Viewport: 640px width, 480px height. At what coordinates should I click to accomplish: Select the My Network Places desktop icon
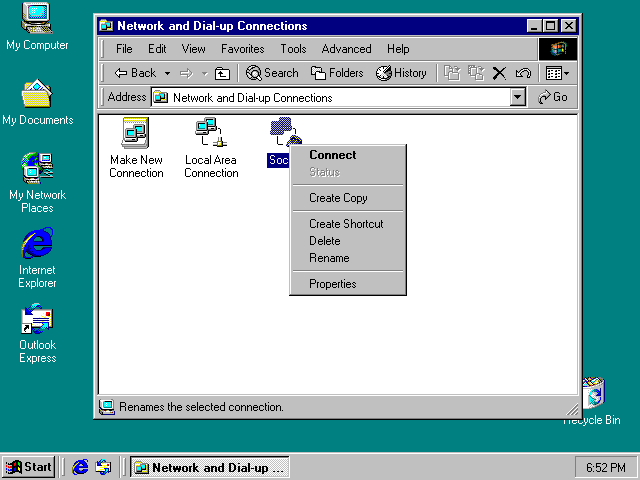click(x=37, y=183)
